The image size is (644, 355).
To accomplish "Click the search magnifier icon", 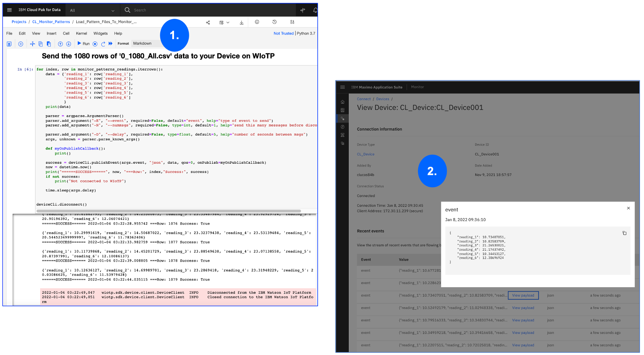I will [127, 10].
